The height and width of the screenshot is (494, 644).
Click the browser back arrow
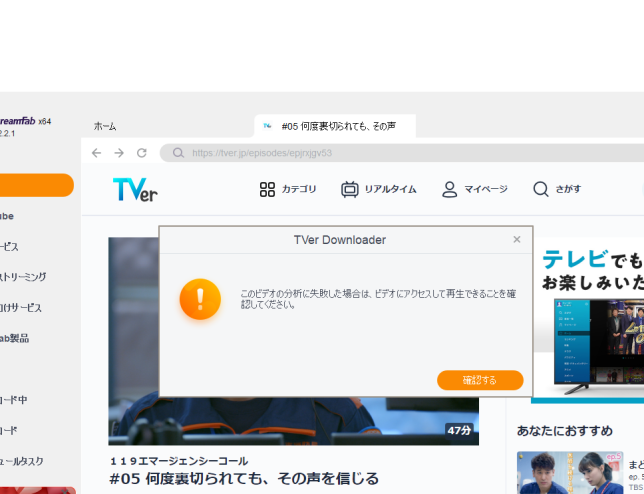click(x=97, y=153)
